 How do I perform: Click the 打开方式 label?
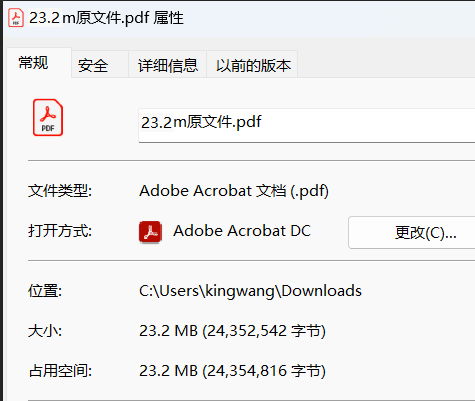60,231
